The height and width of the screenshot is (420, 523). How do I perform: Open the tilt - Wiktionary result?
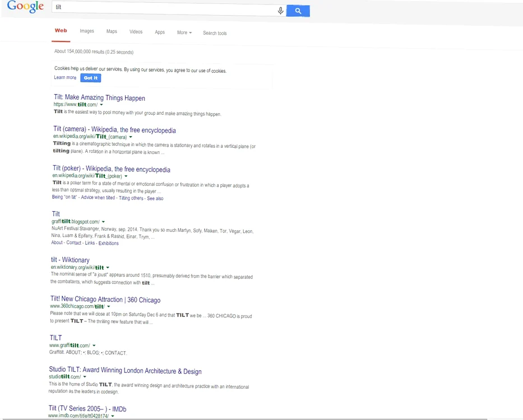coord(70,260)
